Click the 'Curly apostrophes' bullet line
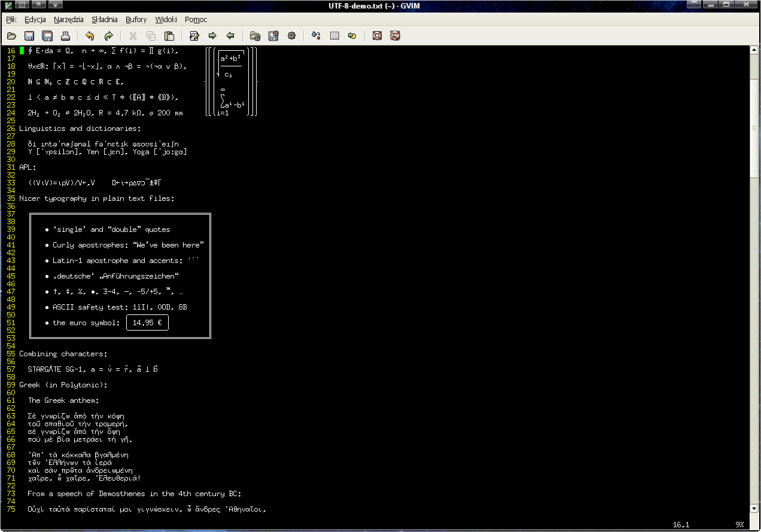Screen dimensions: 761x532 pos(124,245)
